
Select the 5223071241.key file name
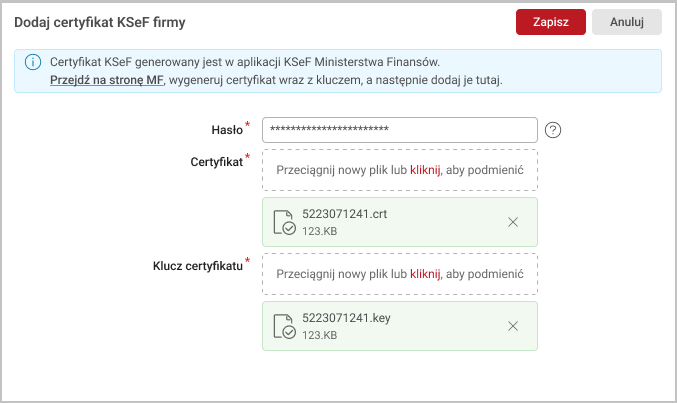[345, 318]
